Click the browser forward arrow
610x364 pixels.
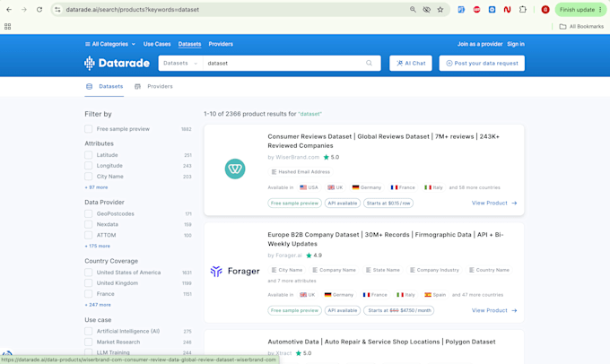24,10
